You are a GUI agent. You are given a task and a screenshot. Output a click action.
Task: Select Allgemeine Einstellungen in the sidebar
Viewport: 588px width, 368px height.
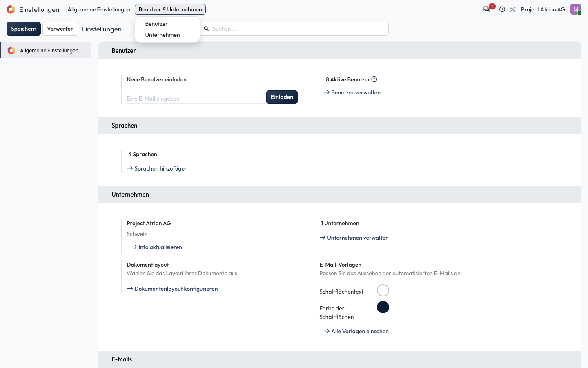pyautogui.click(x=46, y=50)
